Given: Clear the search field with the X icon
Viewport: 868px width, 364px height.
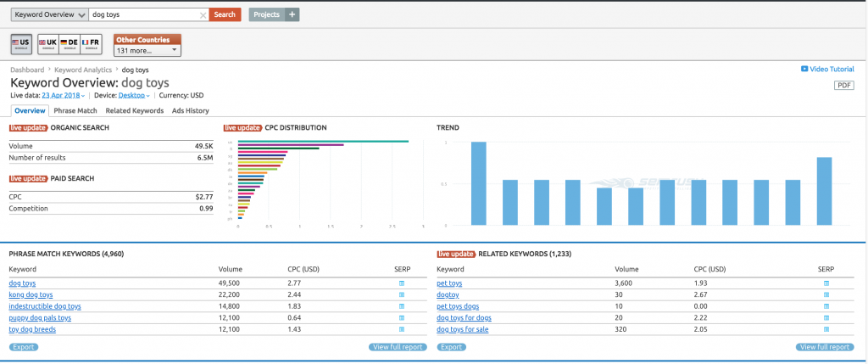Looking at the screenshot, I should point(203,15).
